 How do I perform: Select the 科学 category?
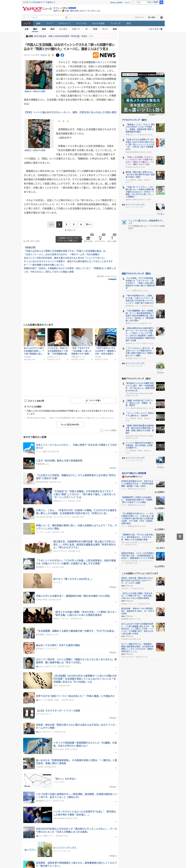pos(95,29)
